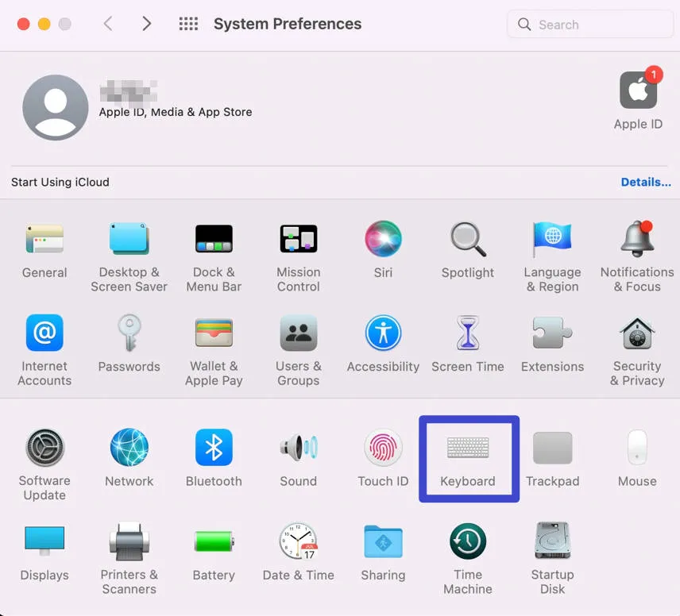Viewport: 680px width, 616px height.
Task: Open Spotlight preferences
Action: pyautogui.click(x=467, y=250)
